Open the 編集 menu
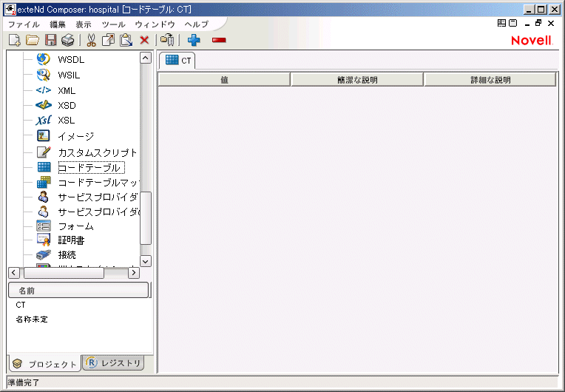The image size is (565, 392). [x=58, y=24]
